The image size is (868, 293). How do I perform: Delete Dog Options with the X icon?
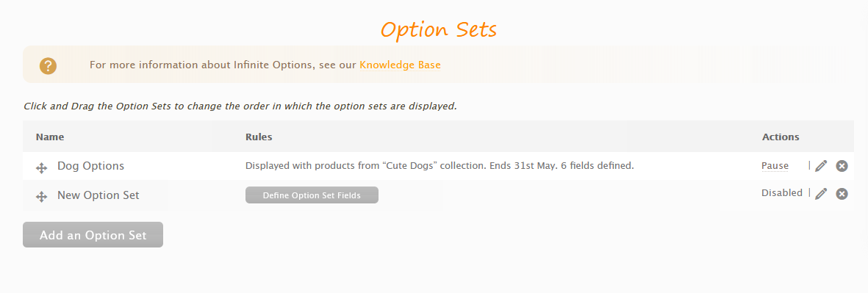[x=842, y=166]
